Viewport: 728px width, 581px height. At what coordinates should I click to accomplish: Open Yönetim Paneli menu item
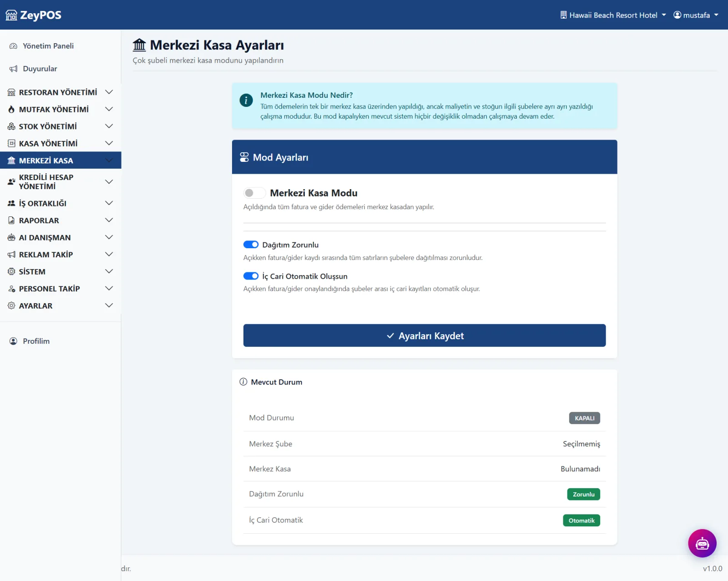61,46
